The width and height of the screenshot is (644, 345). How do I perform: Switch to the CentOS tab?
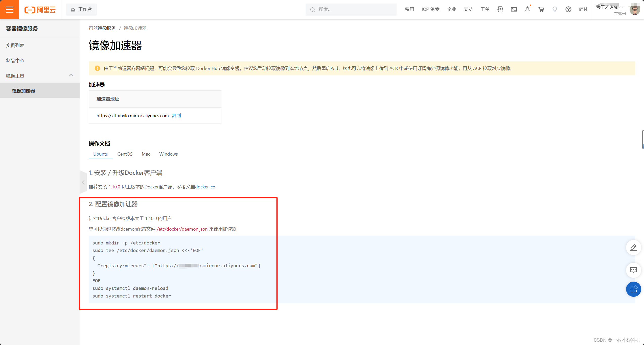click(125, 154)
